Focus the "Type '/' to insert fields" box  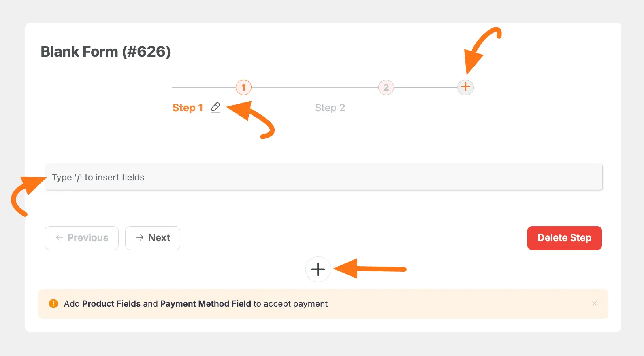[323, 177]
